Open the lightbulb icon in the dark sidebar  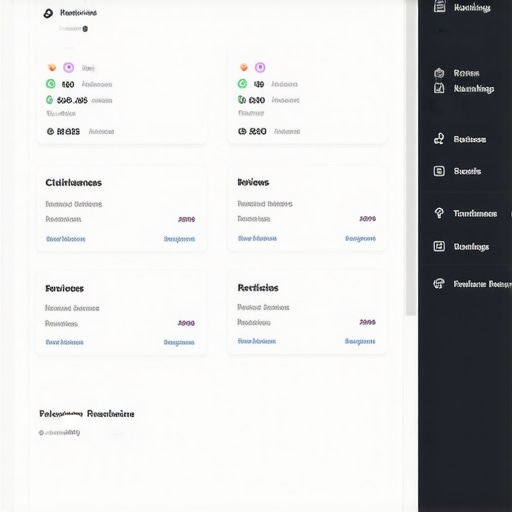click(439, 213)
